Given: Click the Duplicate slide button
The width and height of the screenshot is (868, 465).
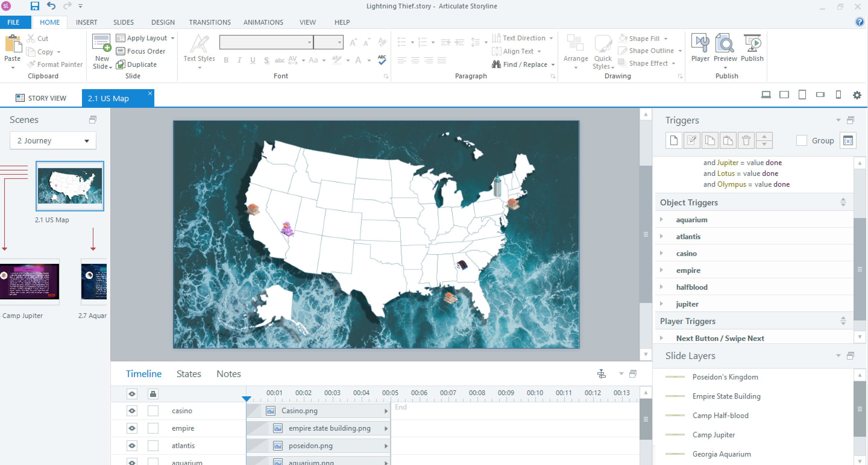Looking at the screenshot, I should coord(136,64).
